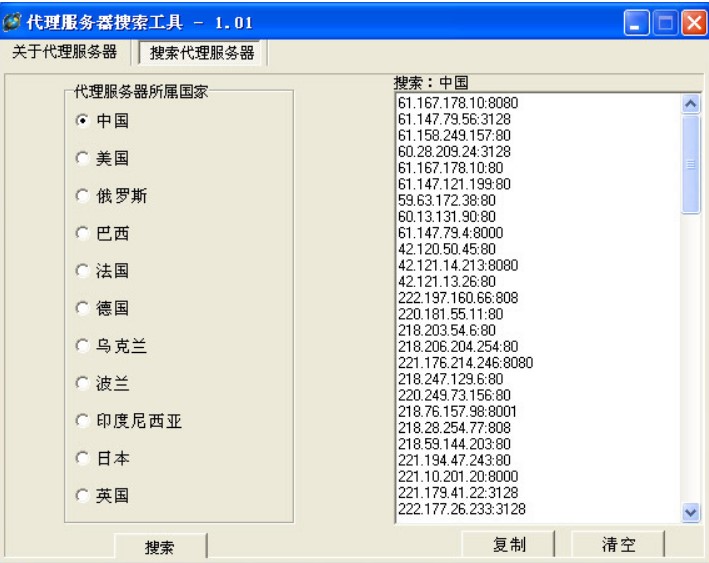This screenshot has height=563, width=709.
Task: Select proxy entry 218.28.254.77:808
Action: [x=454, y=428]
